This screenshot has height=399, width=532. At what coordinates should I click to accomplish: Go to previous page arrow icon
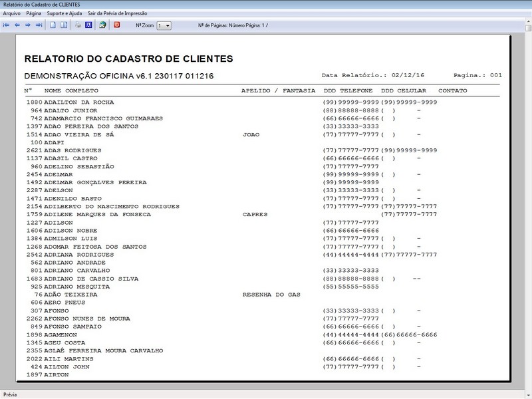(17, 25)
